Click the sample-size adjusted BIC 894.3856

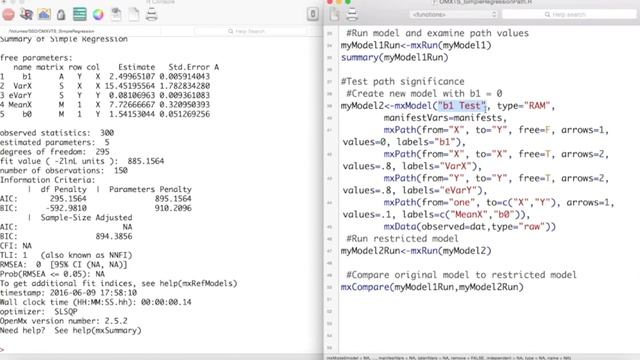114,236
